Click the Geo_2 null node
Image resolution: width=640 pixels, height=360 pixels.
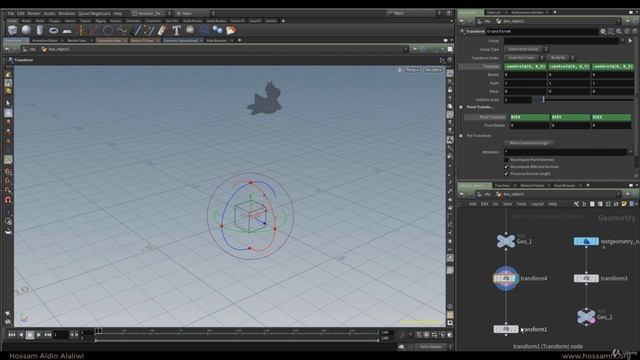point(586,316)
